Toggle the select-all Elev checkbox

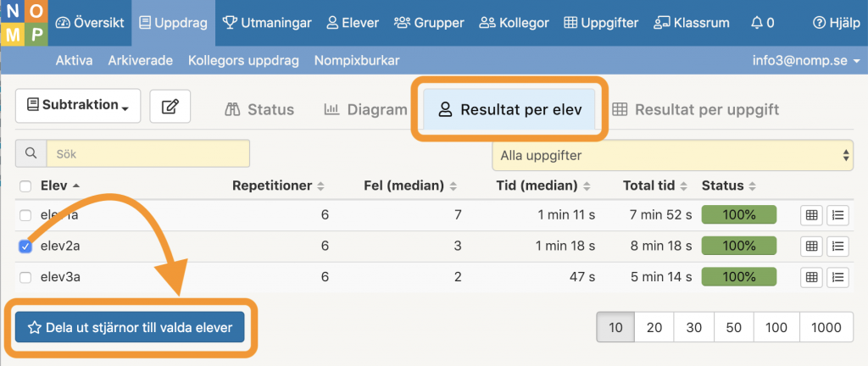25,186
